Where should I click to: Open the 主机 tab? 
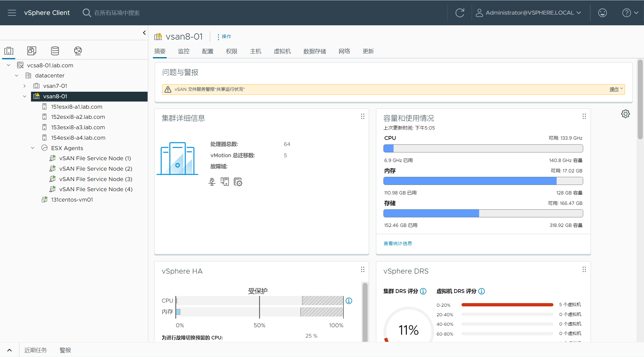coord(256,51)
